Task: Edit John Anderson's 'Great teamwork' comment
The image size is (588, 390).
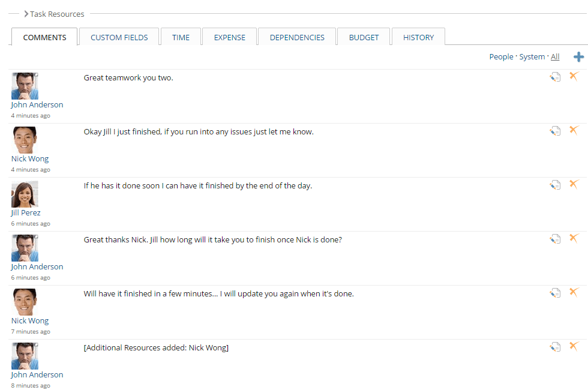Action: point(554,76)
